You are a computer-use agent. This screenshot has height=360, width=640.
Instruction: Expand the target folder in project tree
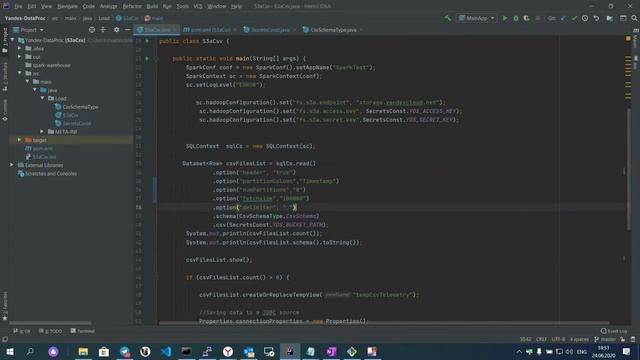[20, 140]
